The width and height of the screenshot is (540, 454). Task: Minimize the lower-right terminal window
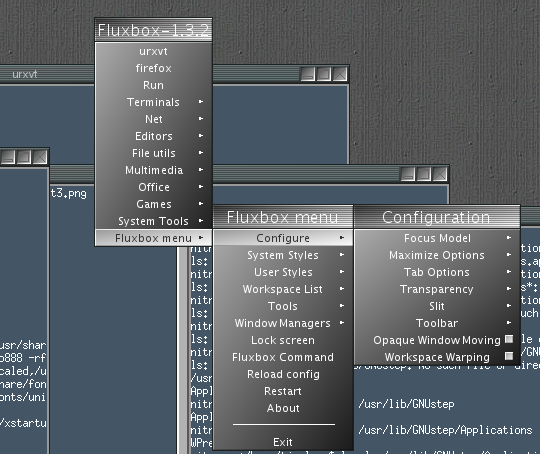pyautogui.click(x=408, y=174)
